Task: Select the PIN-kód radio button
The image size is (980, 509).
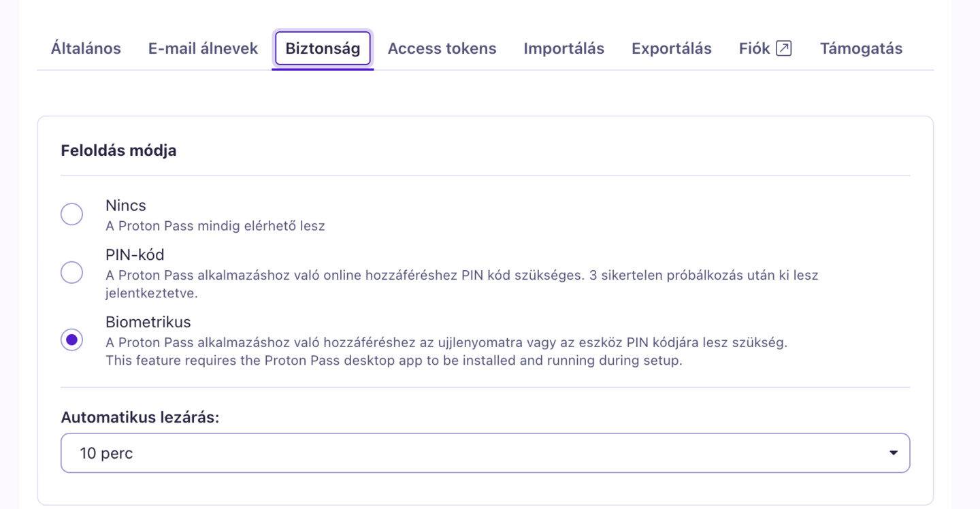Action: tap(72, 273)
